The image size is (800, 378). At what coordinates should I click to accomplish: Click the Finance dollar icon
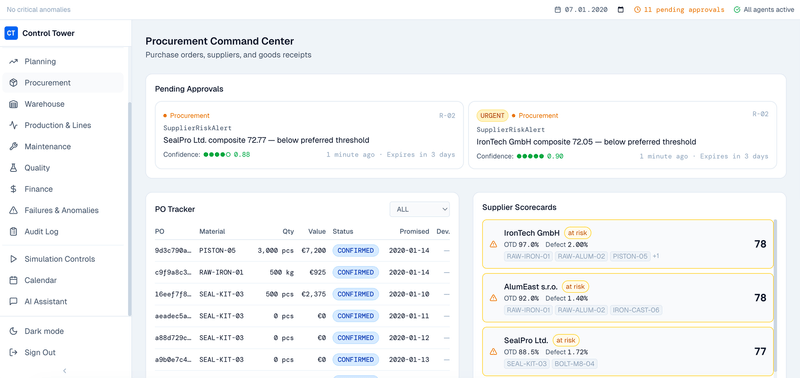(14, 189)
